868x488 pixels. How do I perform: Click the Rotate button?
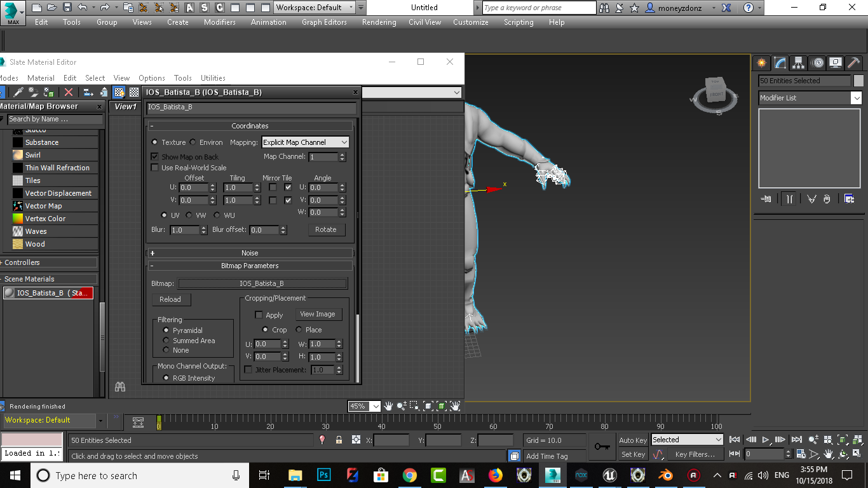326,229
